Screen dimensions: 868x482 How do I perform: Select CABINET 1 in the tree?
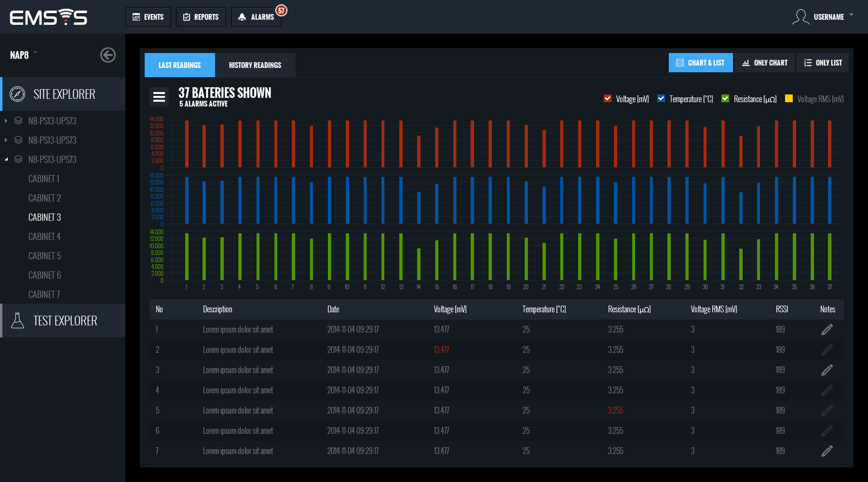click(44, 179)
